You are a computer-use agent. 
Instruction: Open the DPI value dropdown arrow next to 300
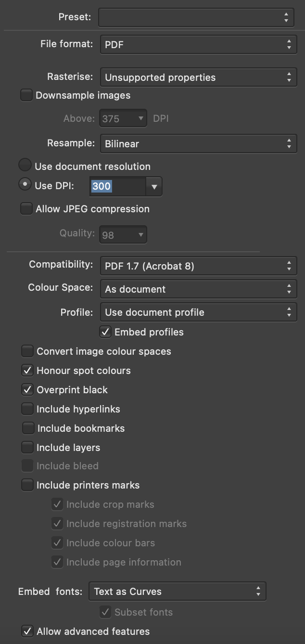155,186
